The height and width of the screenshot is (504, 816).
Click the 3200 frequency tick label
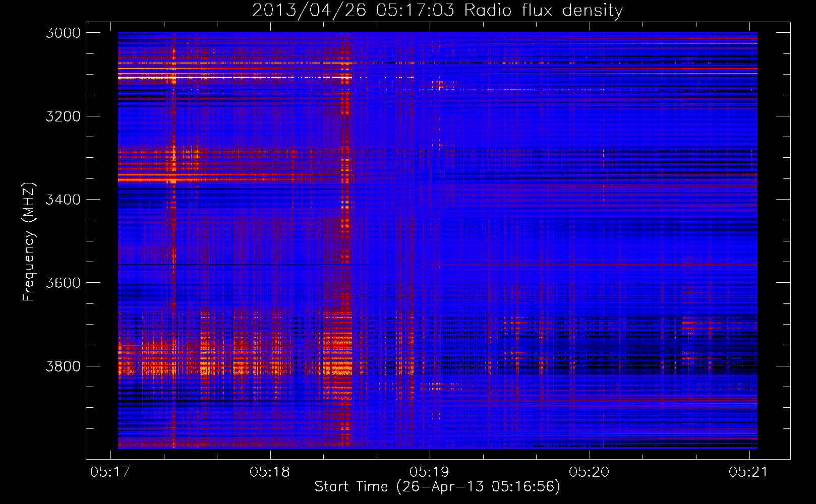(x=63, y=116)
